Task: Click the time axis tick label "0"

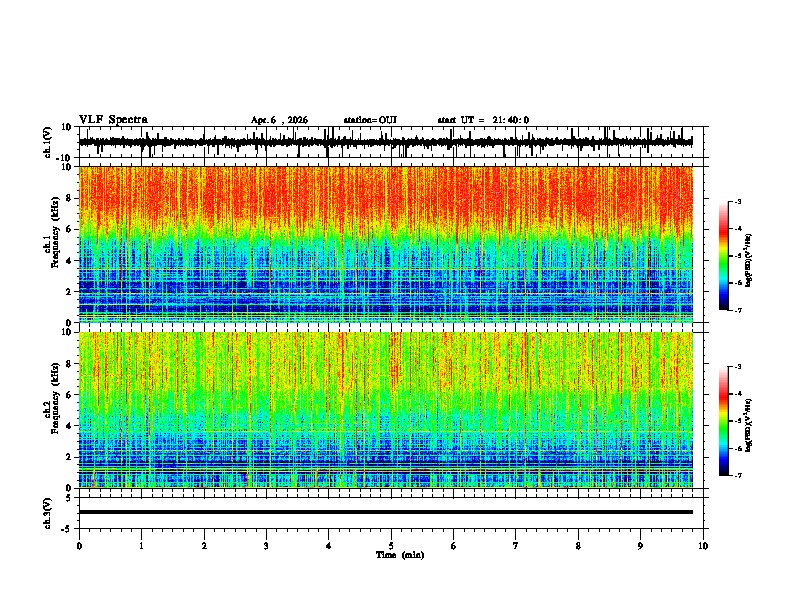Action: tap(79, 546)
